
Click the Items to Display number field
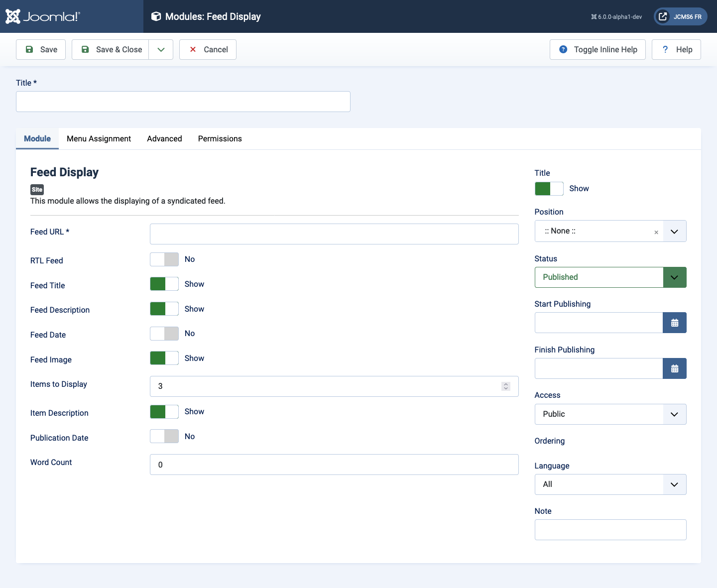pyautogui.click(x=334, y=386)
